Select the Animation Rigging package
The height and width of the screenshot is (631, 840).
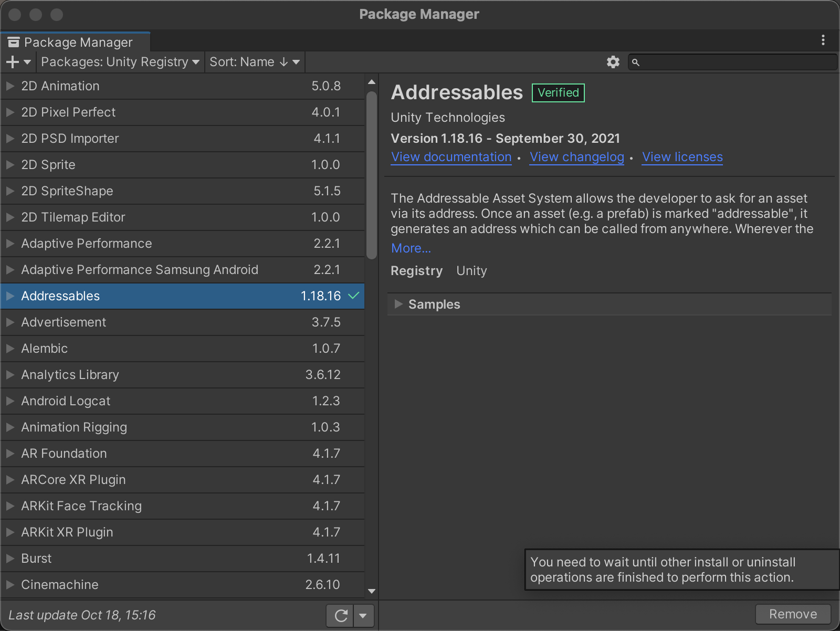pos(182,427)
